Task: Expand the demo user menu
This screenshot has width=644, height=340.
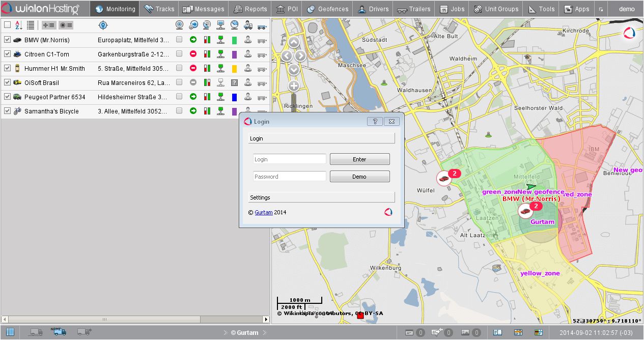Action: (627, 9)
